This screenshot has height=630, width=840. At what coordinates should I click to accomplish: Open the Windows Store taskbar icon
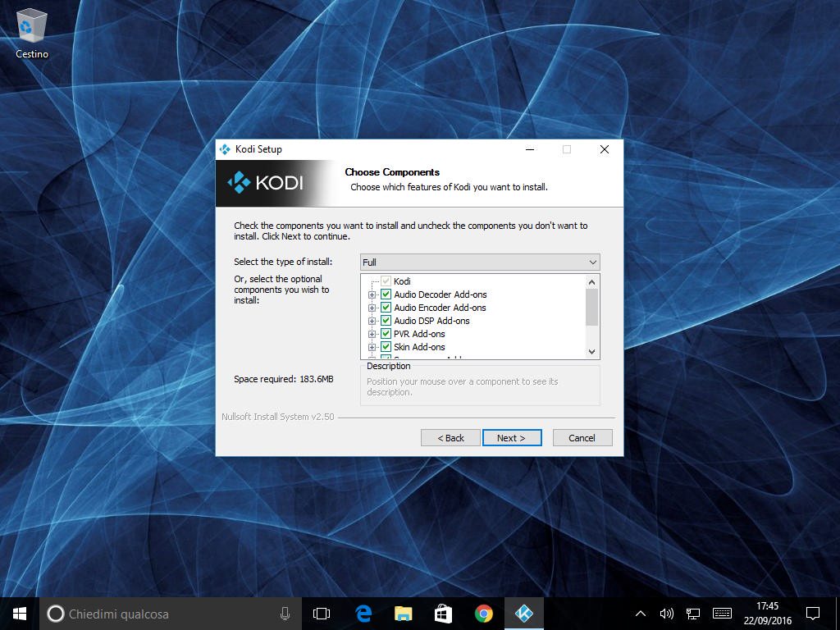(443, 614)
